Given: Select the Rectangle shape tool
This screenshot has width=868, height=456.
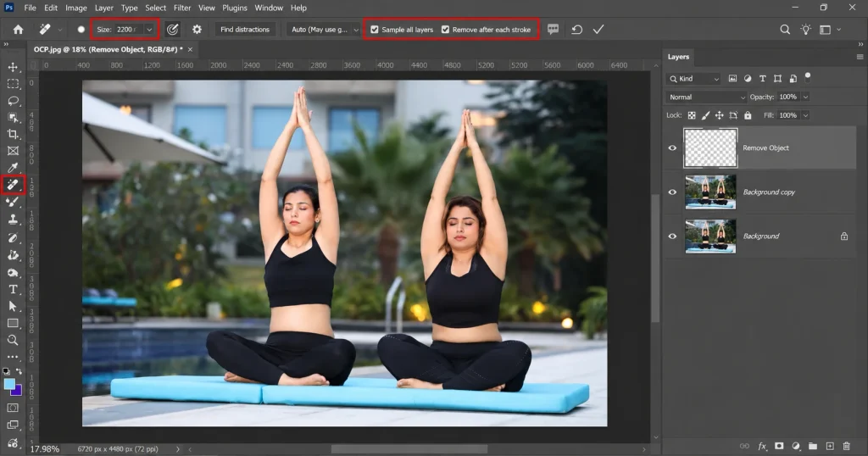Looking at the screenshot, I should click(x=13, y=323).
